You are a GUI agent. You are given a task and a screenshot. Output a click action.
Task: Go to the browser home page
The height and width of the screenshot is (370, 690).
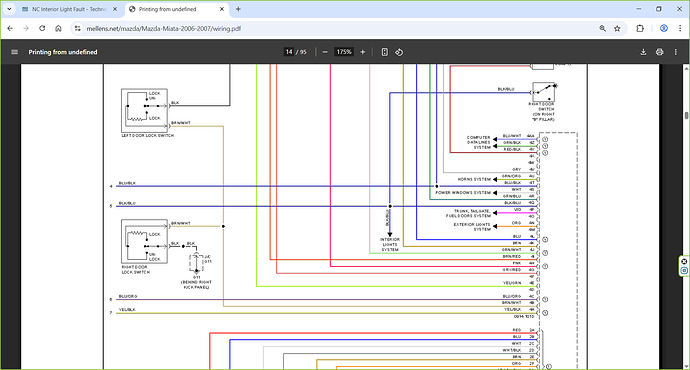point(58,29)
